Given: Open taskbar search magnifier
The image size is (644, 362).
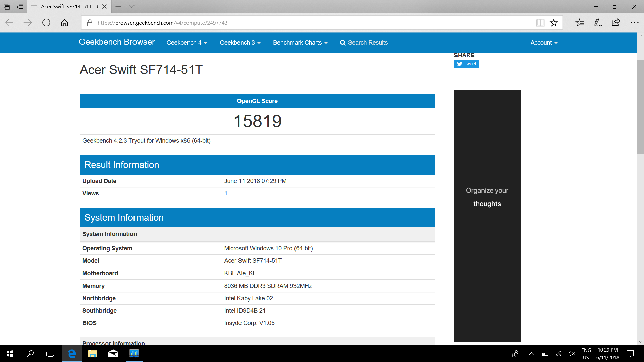Looking at the screenshot, I should pyautogui.click(x=30, y=354).
